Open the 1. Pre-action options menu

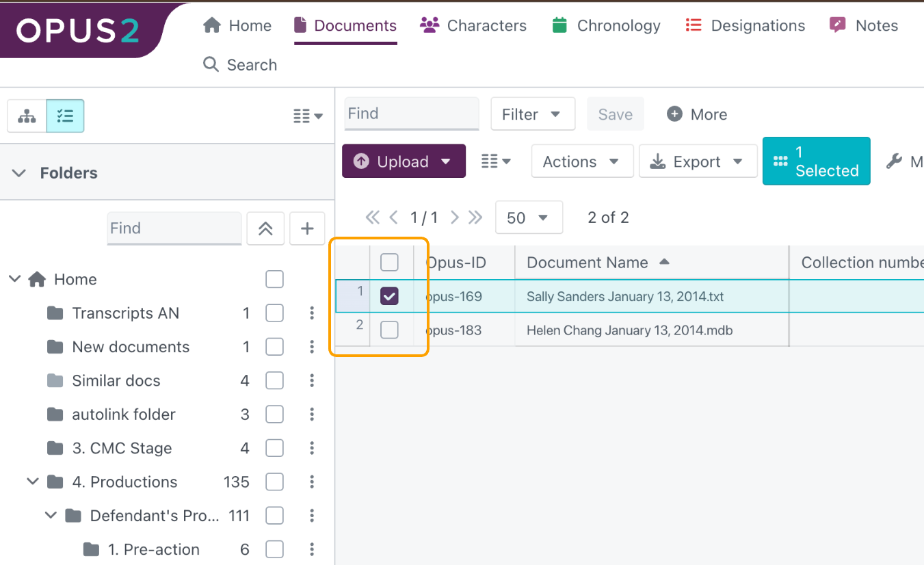pyautogui.click(x=312, y=549)
